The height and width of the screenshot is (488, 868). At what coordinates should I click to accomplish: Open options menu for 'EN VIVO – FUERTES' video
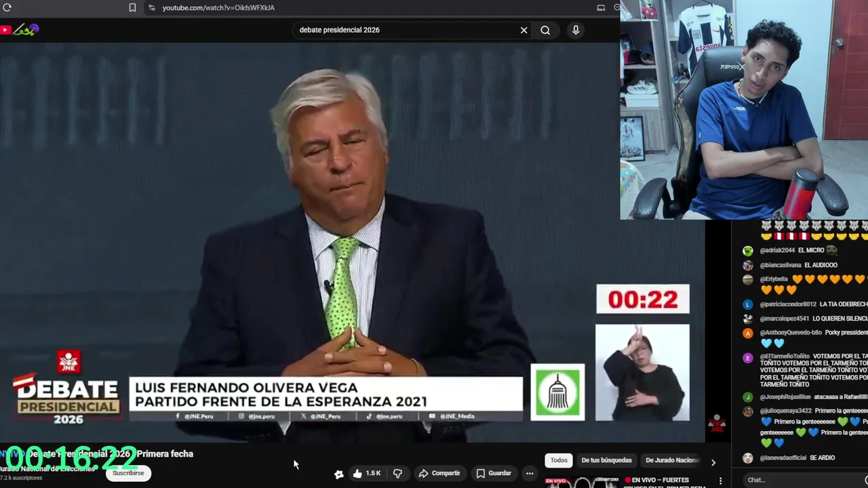coord(720,481)
